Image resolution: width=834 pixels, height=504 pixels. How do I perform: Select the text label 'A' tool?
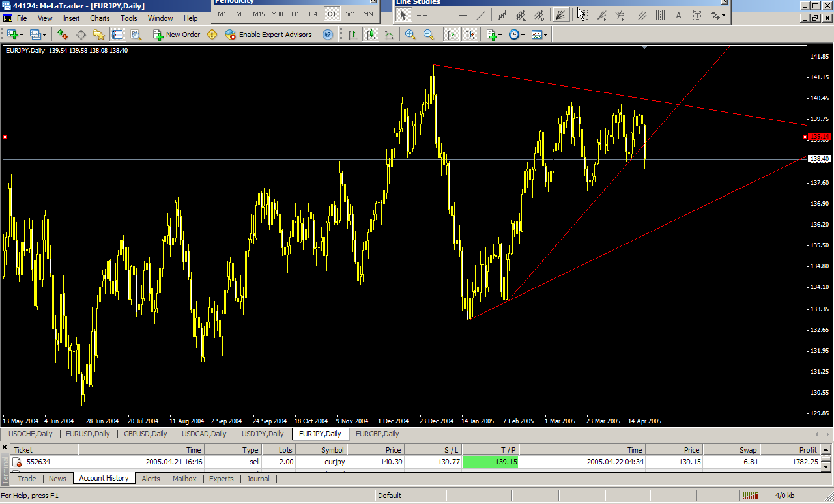(679, 15)
